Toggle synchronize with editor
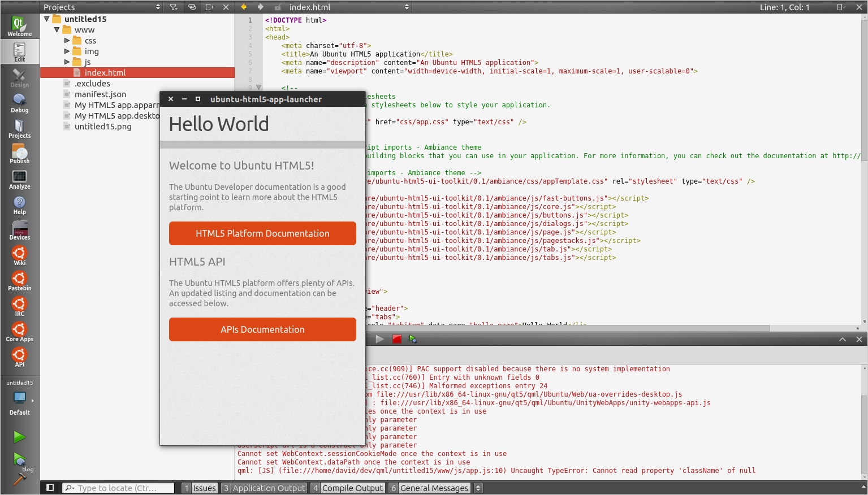This screenshot has height=495, width=868. point(192,7)
